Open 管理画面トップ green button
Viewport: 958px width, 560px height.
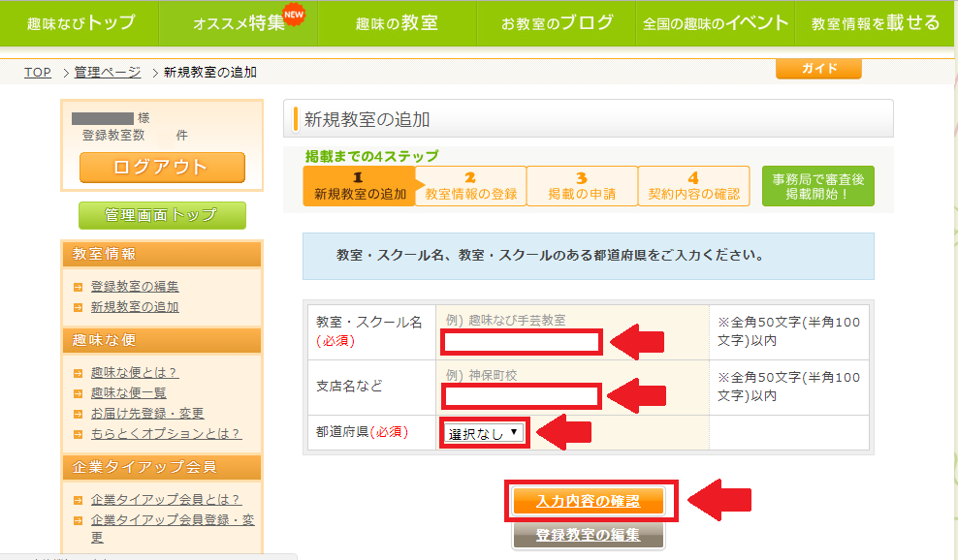(x=162, y=215)
